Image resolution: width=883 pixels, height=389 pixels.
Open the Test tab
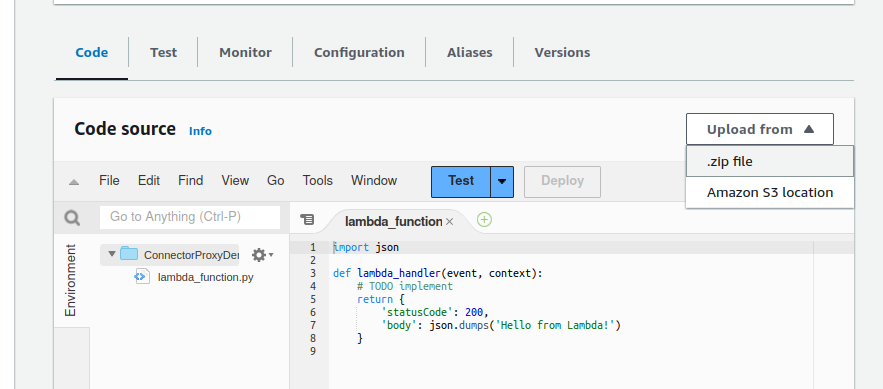(163, 52)
